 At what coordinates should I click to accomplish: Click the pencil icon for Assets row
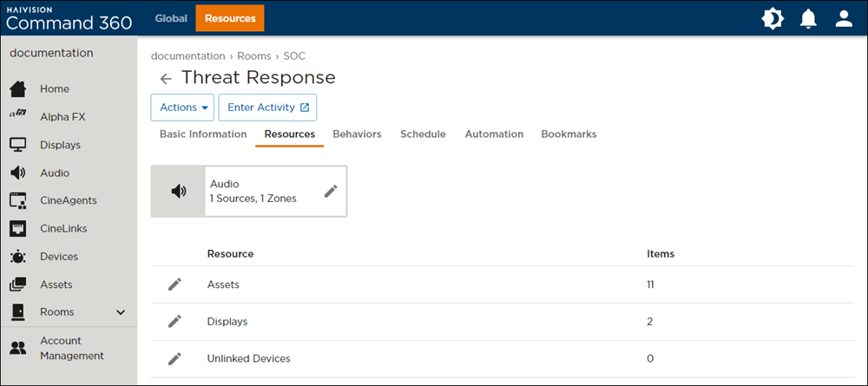click(x=174, y=285)
